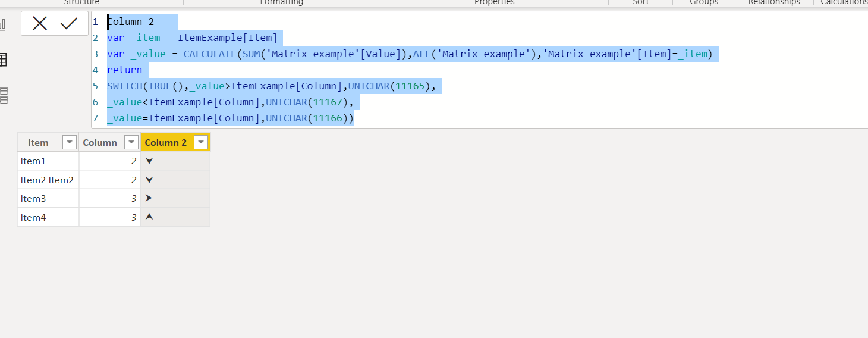Screen dimensions: 868x338
Task: Click the Formatting ribbon group label
Action: tap(282, 3)
